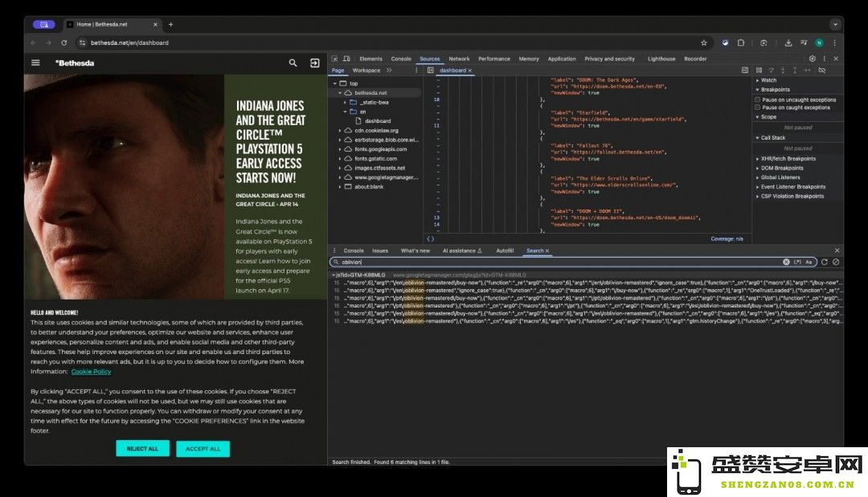Select the dashboard file in tree

coord(378,121)
